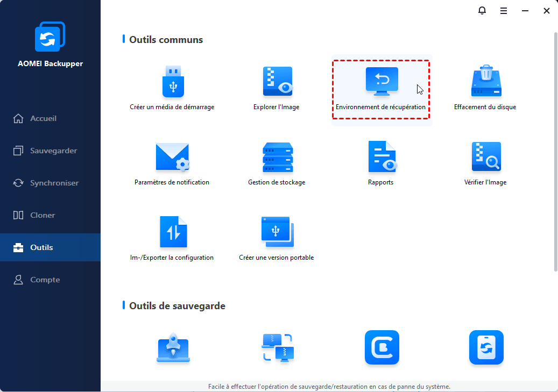Image resolution: width=558 pixels, height=392 pixels.
Task: Click the Créer une version portable label
Action: click(x=276, y=258)
